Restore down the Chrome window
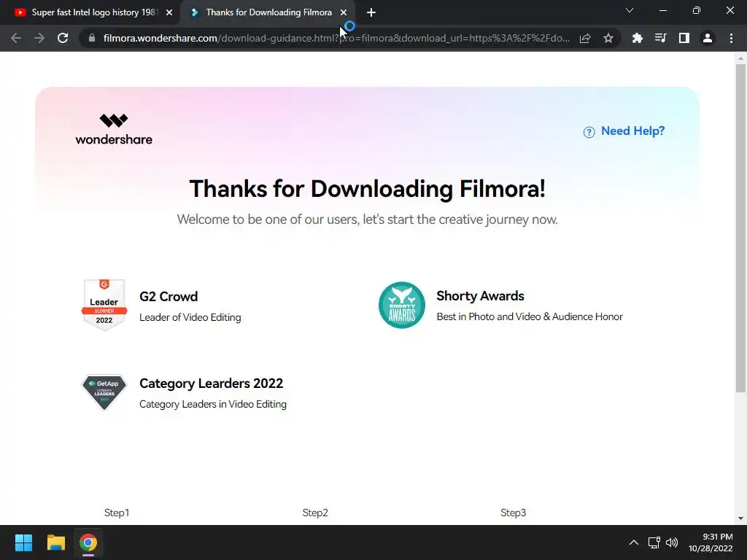 pos(697,10)
